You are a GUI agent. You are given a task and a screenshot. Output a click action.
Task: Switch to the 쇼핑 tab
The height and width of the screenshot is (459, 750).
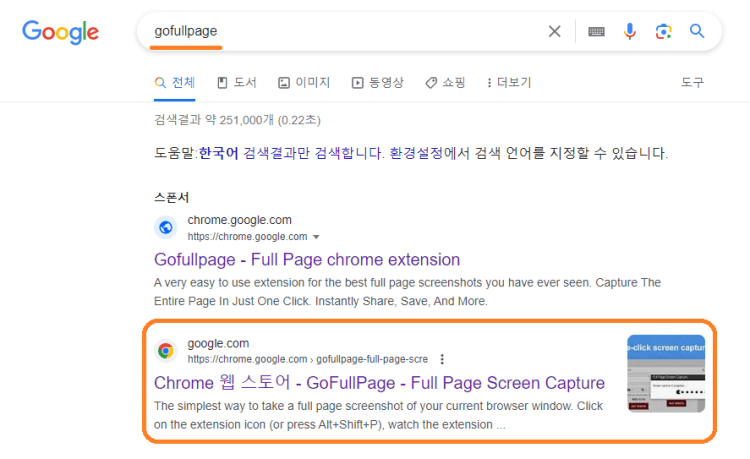click(x=445, y=83)
